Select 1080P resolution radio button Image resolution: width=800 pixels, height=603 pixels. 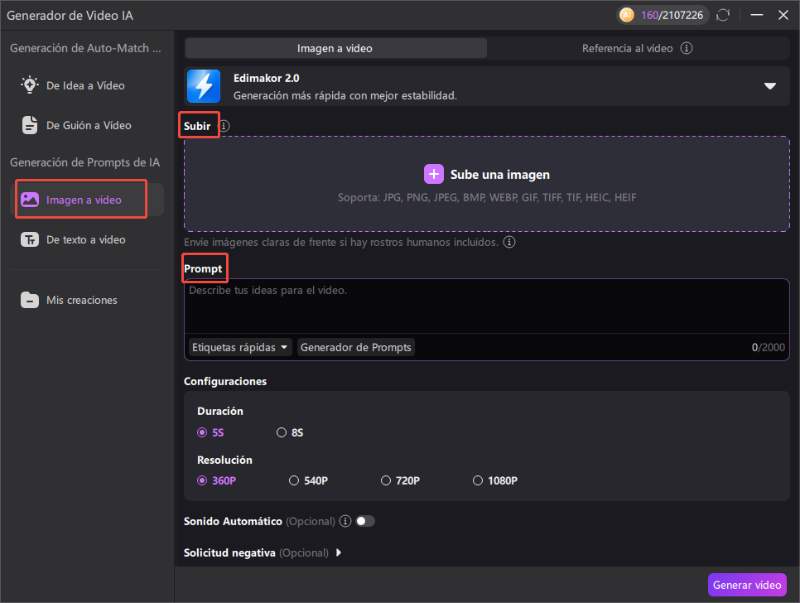coord(479,481)
